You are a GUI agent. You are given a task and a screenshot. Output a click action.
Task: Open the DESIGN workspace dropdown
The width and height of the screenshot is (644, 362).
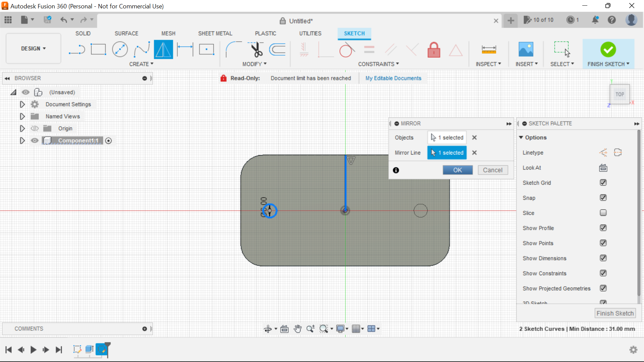click(x=34, y=49)
